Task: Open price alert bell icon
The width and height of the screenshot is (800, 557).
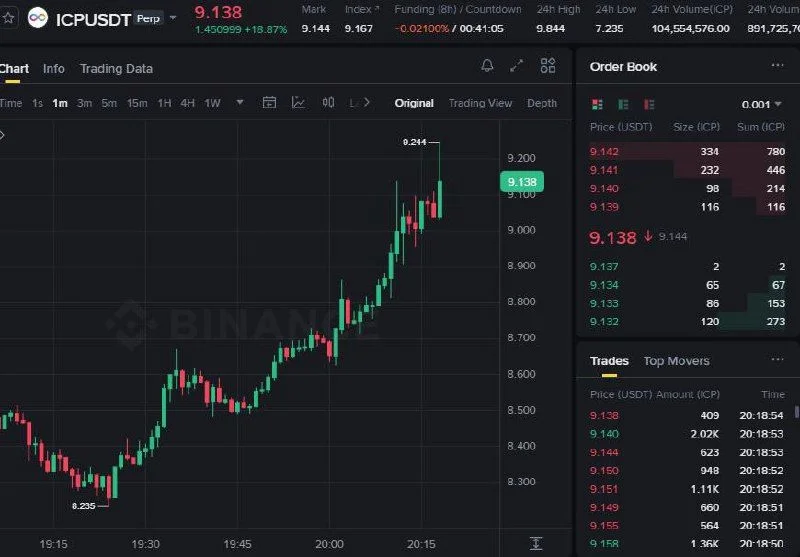Action: point(487,65)
